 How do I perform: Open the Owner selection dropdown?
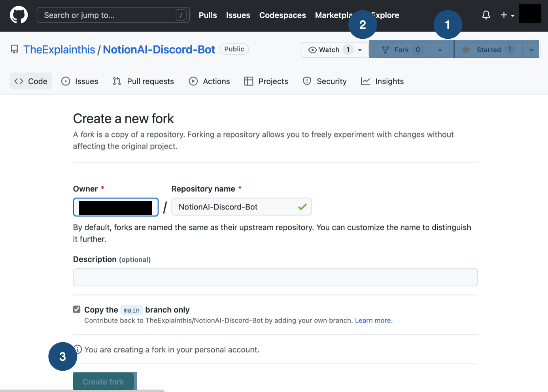point(115,207)
